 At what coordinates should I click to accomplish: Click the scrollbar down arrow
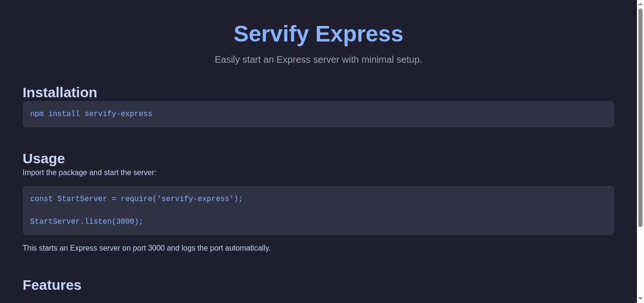[640, 299]
